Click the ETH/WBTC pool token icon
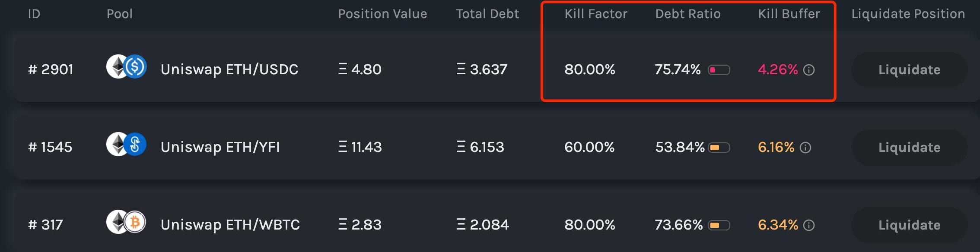The width and height of the screenshot is (980, 252). pyautogui.click(x=126, y=222)
